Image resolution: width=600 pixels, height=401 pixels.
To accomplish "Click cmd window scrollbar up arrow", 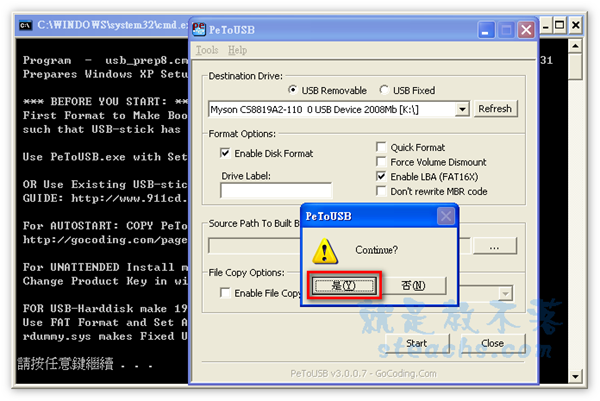I will (575, 46).
